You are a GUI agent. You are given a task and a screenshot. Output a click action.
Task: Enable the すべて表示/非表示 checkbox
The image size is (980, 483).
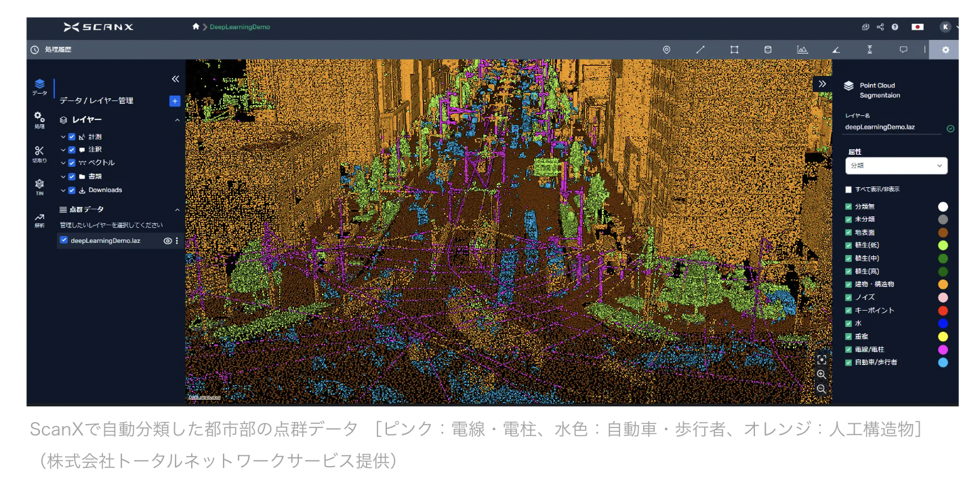tap(849, 189)
